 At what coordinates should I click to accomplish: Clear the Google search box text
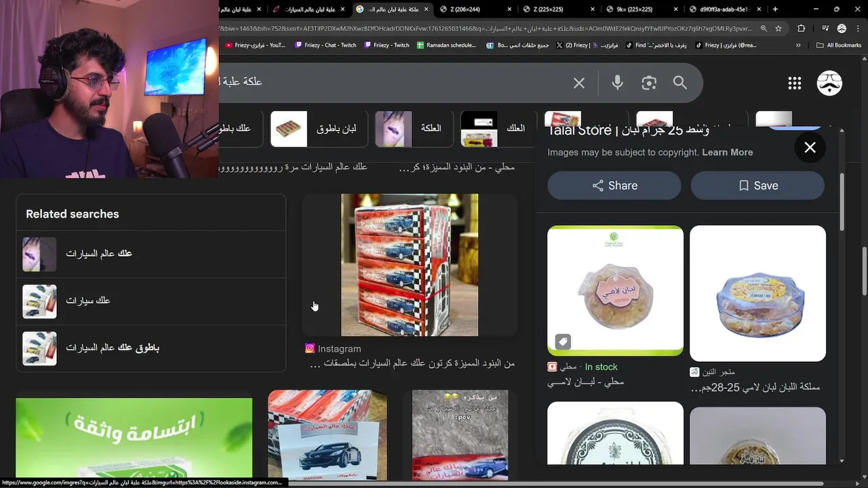578,83
